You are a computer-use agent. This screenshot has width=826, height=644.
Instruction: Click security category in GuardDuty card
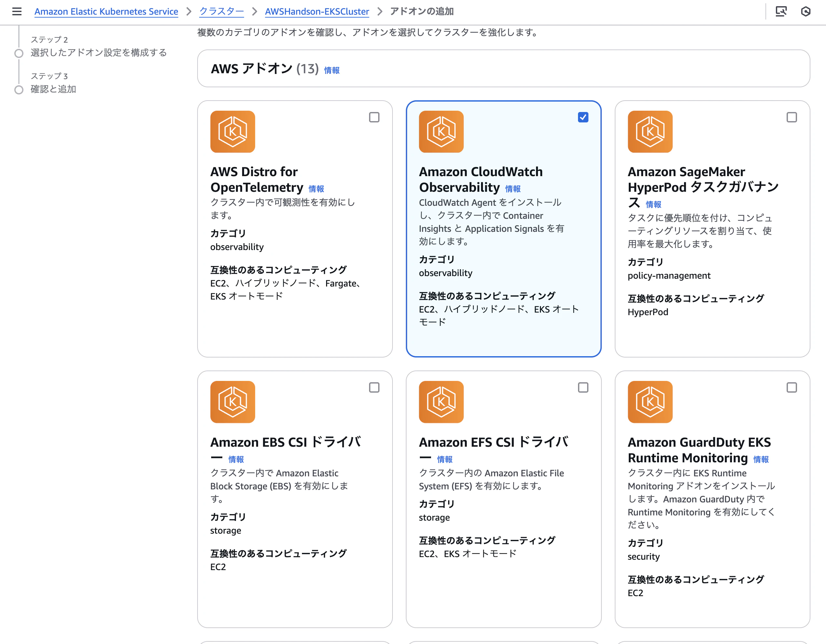[643, 557]
